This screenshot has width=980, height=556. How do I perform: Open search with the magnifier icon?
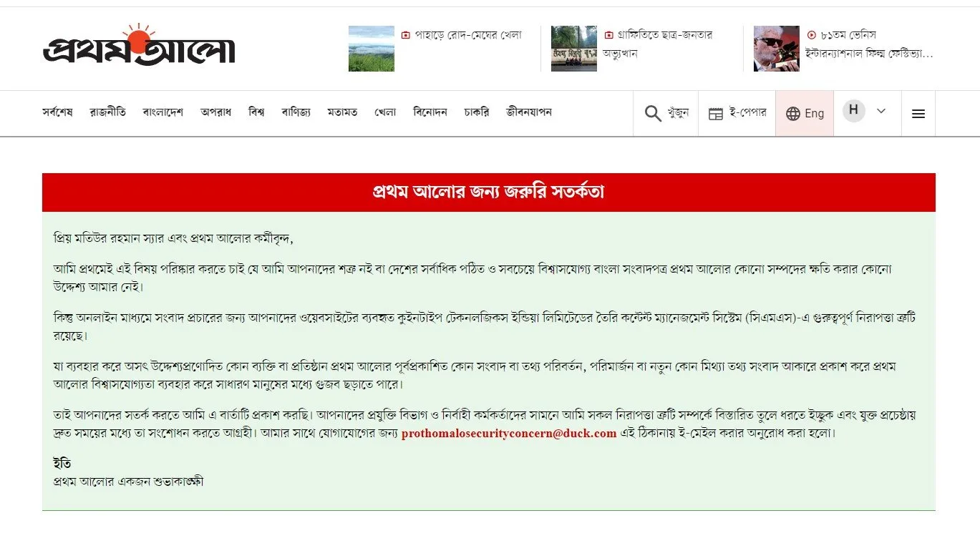(652, 114)
